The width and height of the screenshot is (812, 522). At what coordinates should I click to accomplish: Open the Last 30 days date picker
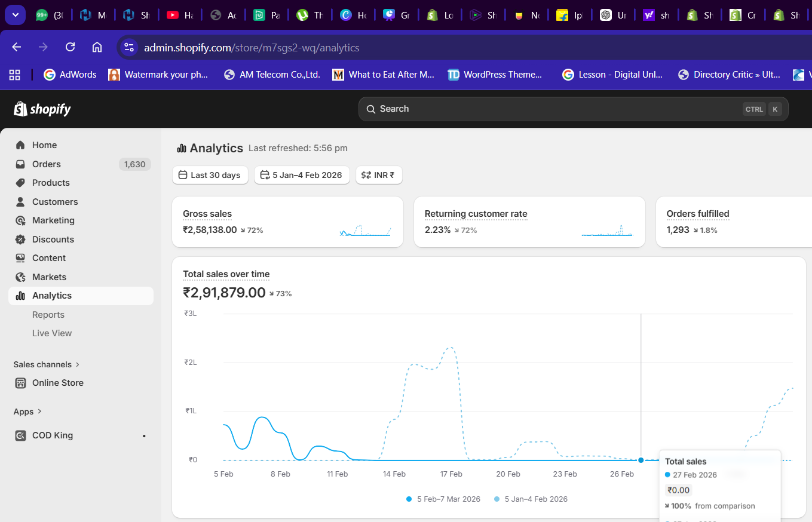pyautogui.click(x=209, y=175)
